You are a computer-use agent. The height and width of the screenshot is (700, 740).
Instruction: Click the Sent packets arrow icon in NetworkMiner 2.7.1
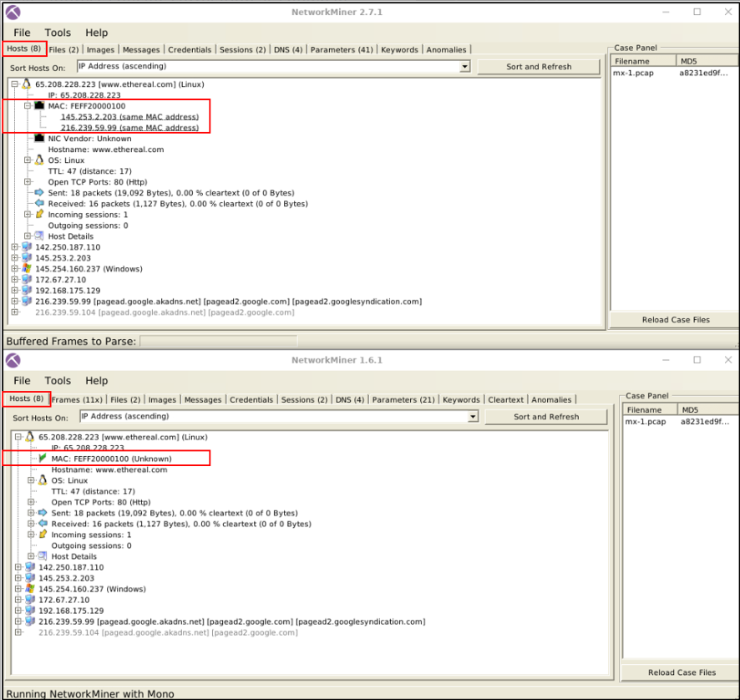click(39, 193)
